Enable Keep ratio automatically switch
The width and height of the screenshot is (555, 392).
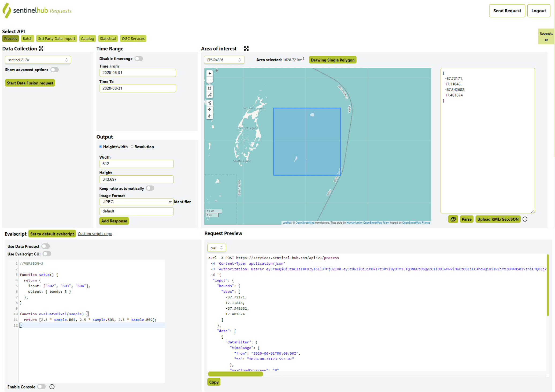pyautogui.click(x=150, y=188)
